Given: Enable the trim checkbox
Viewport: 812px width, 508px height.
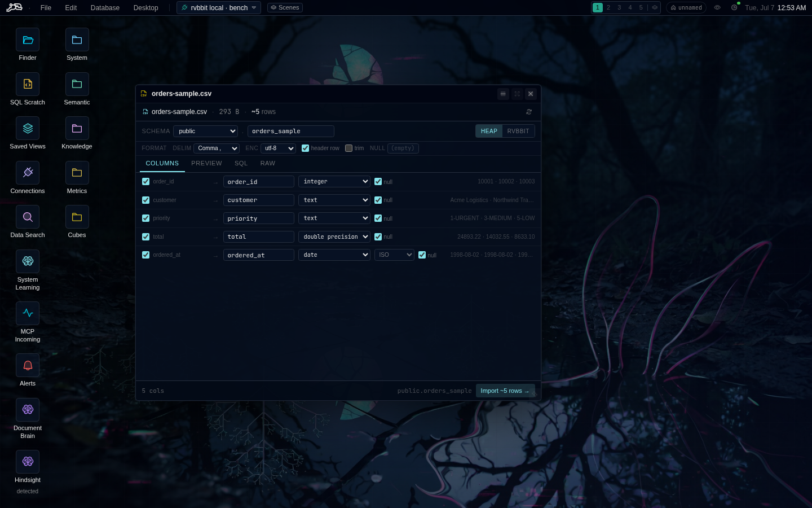Looking at the screenshot, I should click(349, 148).
